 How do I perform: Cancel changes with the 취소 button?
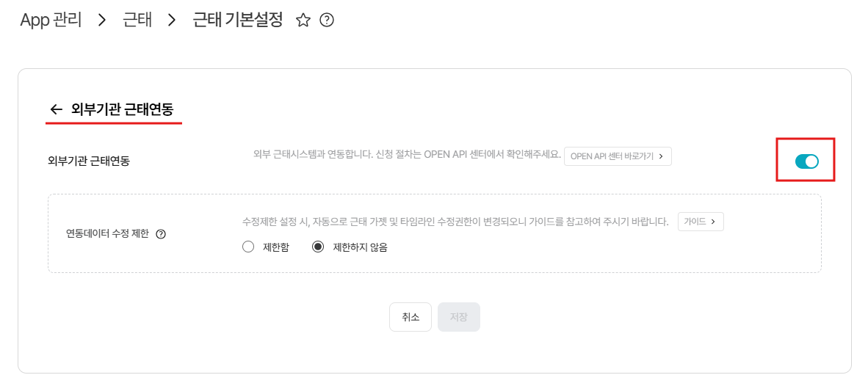tap(411, 317)
